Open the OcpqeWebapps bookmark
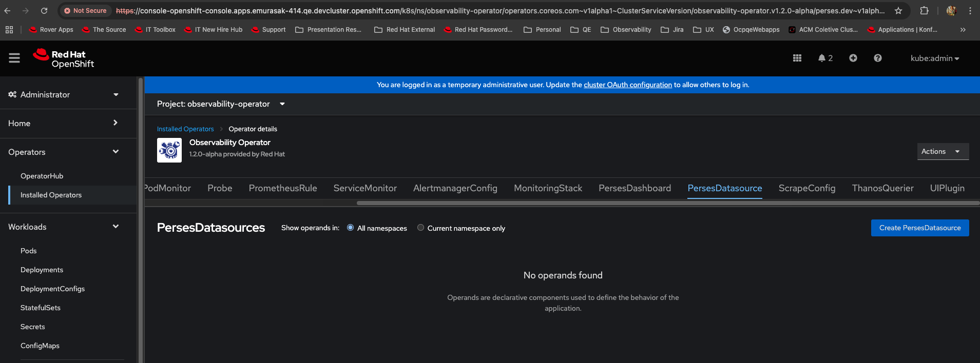This screenshot has height=363, width=980. pyautogui.click(x=751, y=30)
